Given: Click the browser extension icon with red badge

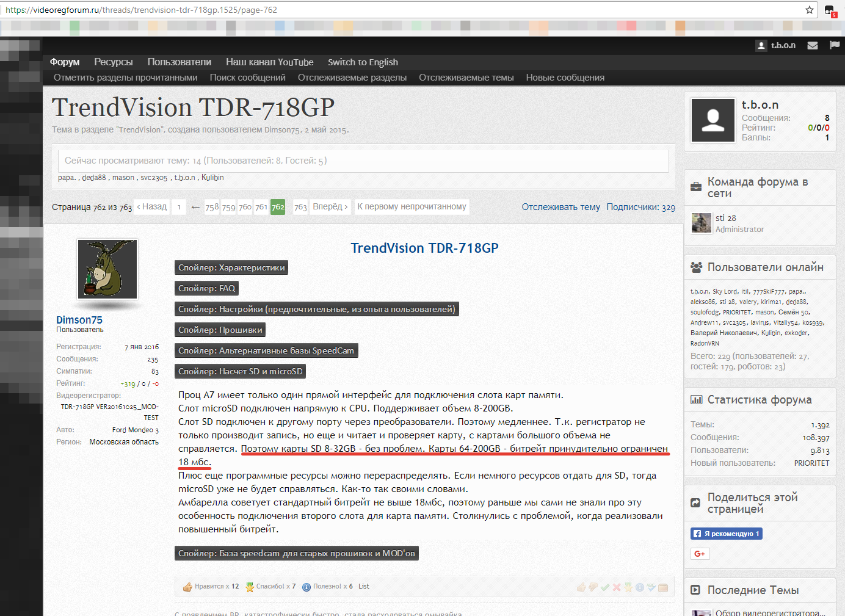Looking at the screenshot, I should click(x=830, y=10).
